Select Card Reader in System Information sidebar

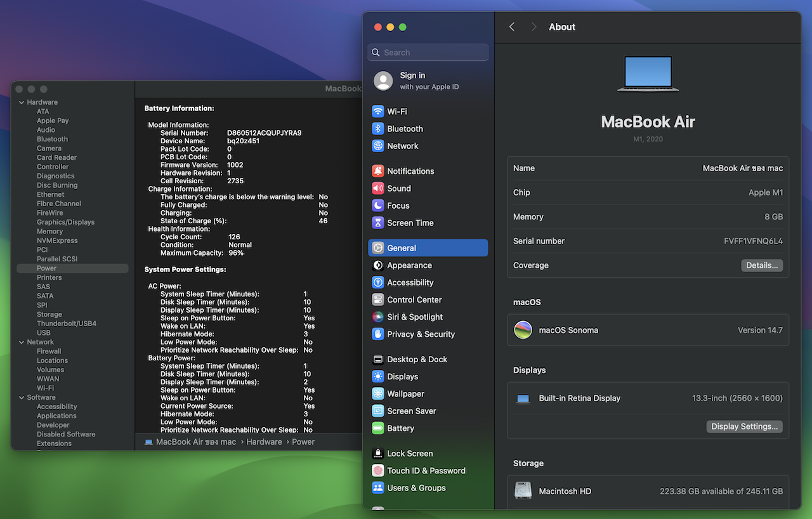point(56,157)
